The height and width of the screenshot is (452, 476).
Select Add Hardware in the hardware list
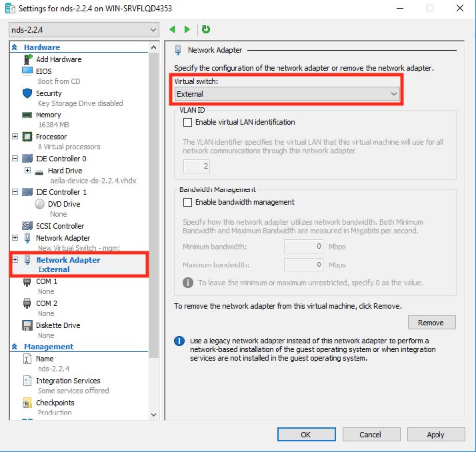[x=59, y=59]
